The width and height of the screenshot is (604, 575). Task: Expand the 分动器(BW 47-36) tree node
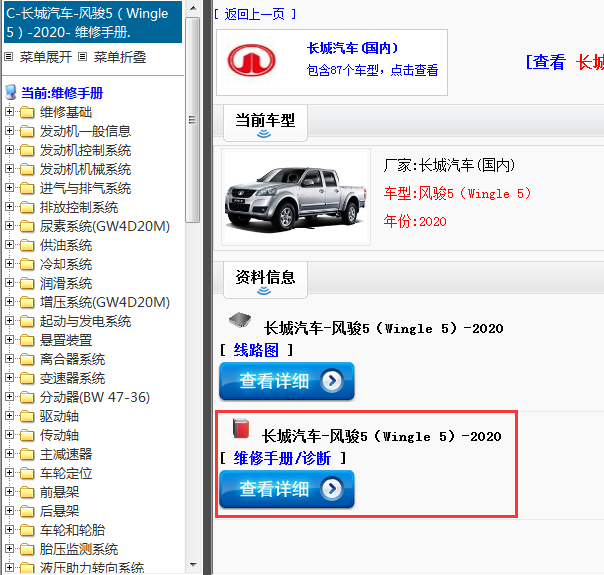9,397
